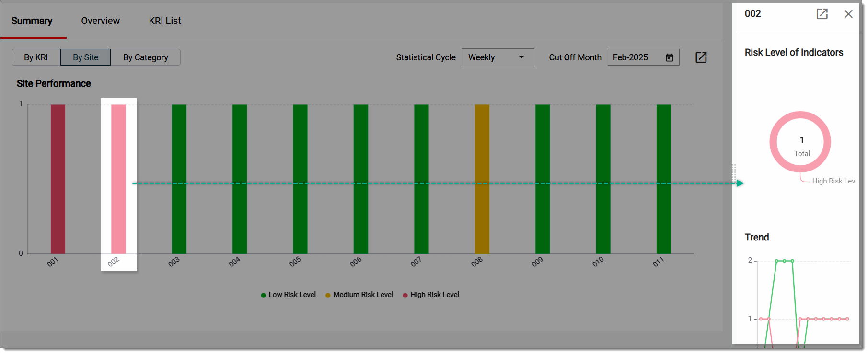The width and height of the screenshot is (868, 354).
Task: Click the Cut Off Month label
Action: click(x=575, y=57)
